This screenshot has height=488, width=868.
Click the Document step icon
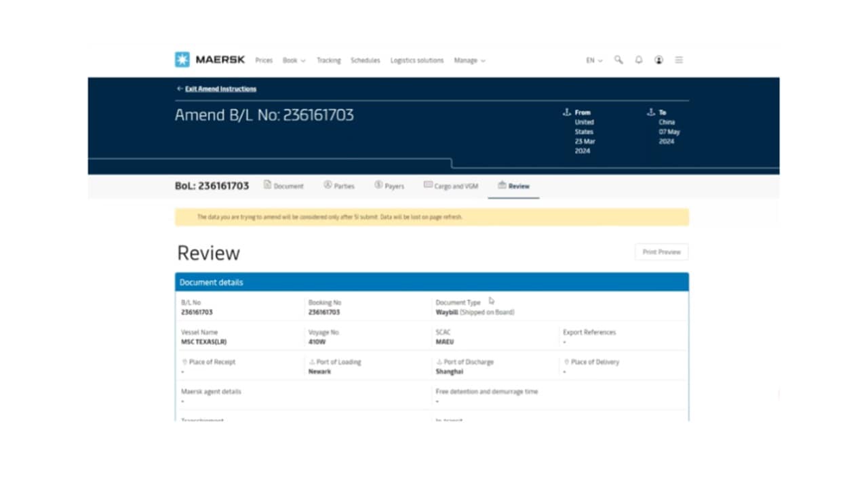[x=267, y=185]
